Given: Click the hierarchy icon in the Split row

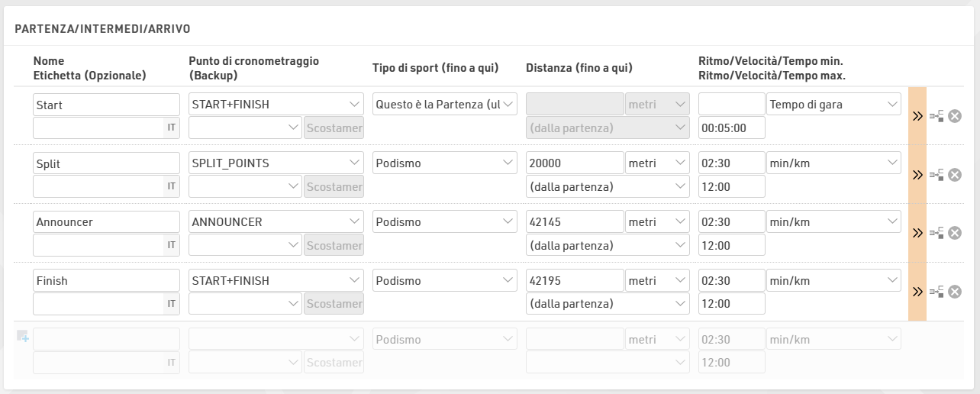Looking at the screenshot, I should pyautogui.click(x=936, y=175).
